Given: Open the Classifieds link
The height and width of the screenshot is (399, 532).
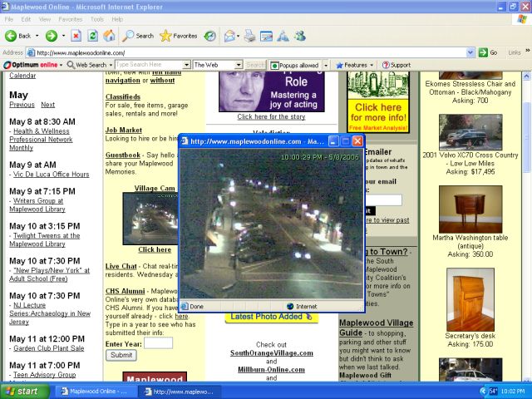Looking at the screenshot, I should [123, 96].
